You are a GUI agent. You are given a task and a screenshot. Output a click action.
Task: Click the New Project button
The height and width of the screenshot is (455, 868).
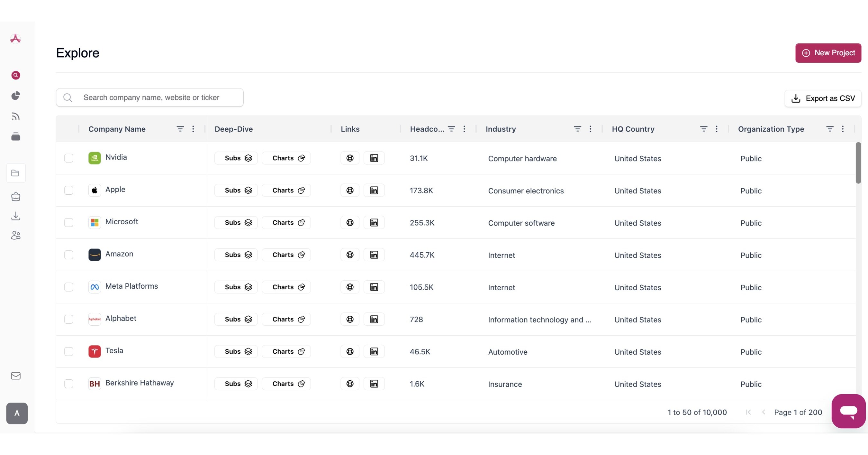tap(828, 53)
